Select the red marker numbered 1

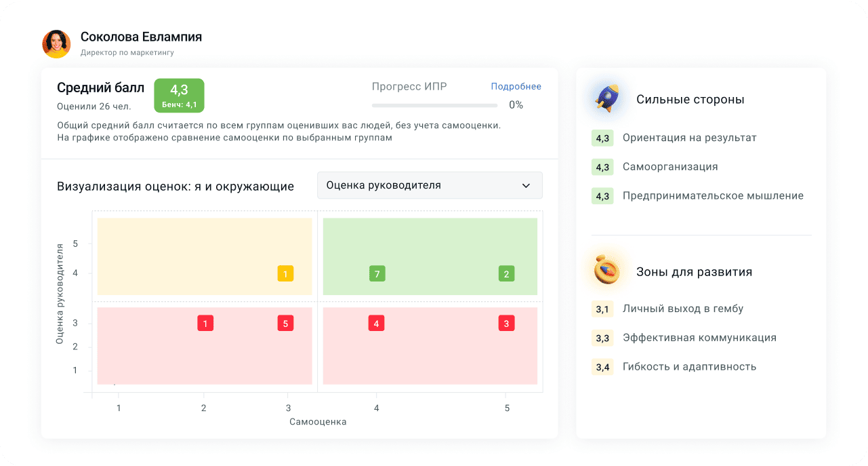tap(205, 323)
